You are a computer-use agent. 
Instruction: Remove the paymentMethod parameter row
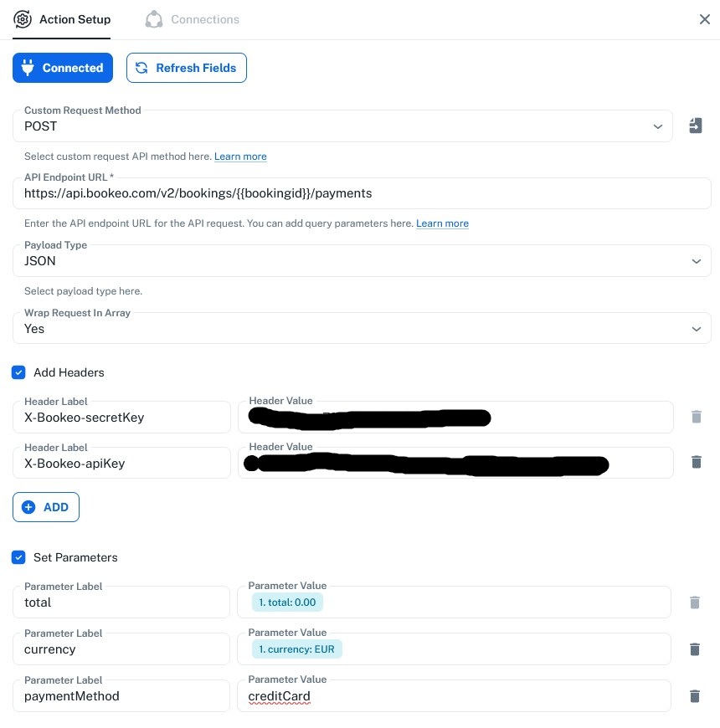click(x=694, y=695)
